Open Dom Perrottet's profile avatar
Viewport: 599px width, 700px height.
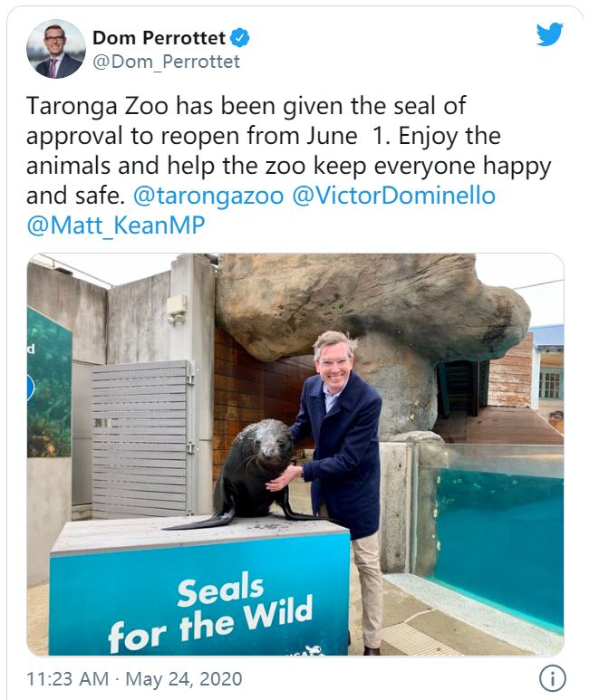[x=56, y=49]
